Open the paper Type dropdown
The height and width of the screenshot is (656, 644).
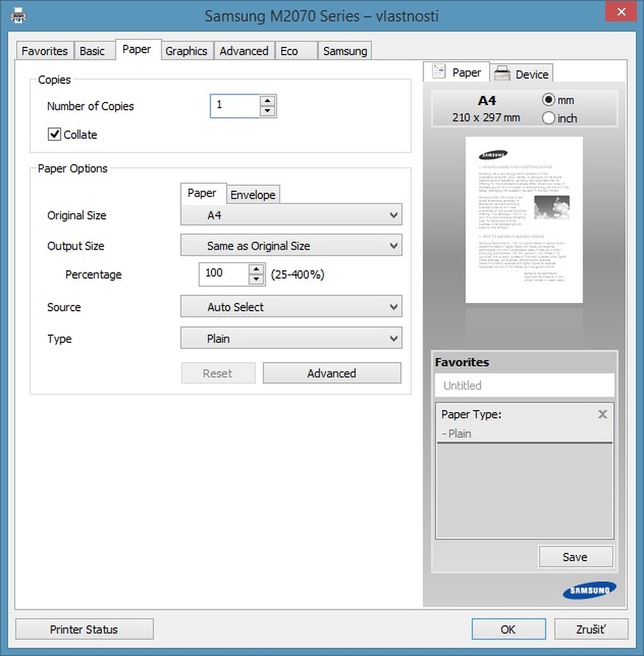pyautogui.click(x=291, y=338)
